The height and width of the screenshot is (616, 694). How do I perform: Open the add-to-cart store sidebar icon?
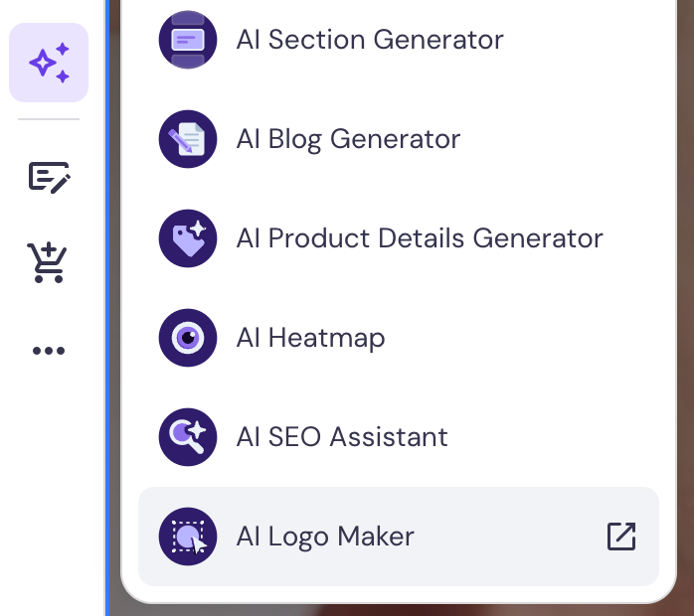[49, 262]
